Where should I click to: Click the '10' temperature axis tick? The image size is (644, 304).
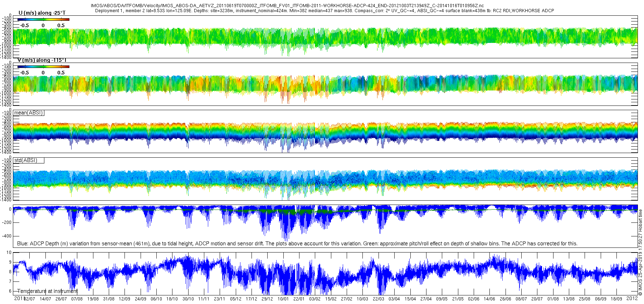[x=9, y=252]
